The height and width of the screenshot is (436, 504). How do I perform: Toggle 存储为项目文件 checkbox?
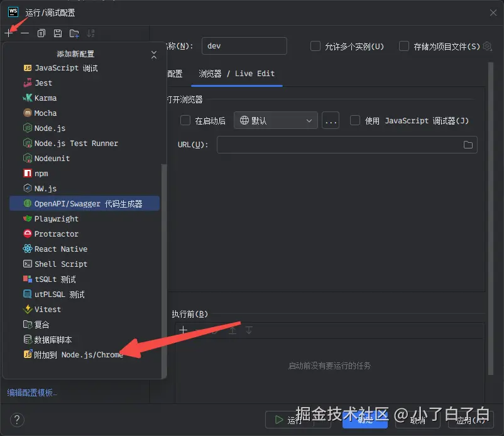[403, 47]
